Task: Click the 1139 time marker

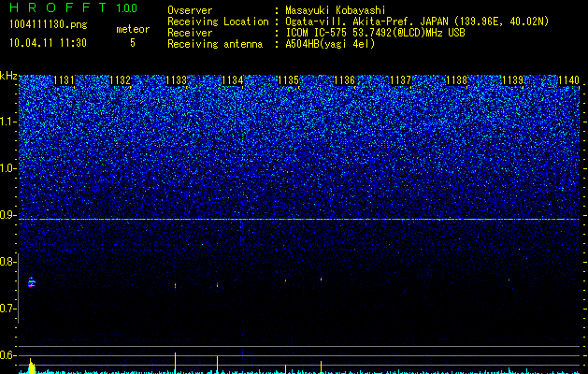Action: tap(512, 80)
